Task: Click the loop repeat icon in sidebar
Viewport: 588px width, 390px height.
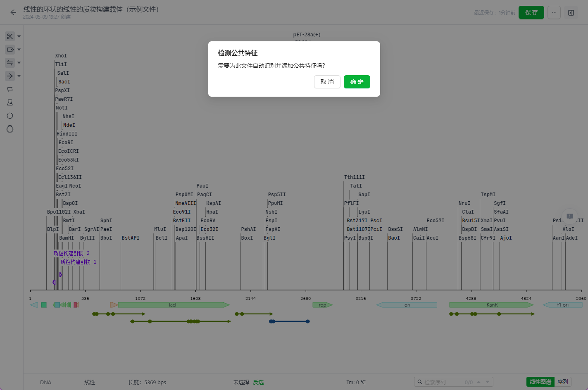Action: point(10,89)
